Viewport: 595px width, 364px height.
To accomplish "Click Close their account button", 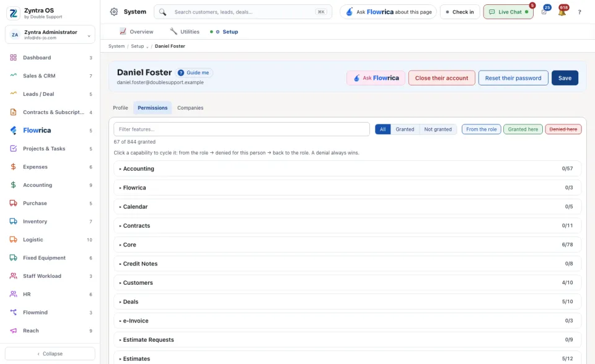I will click(x=441, y=78).
